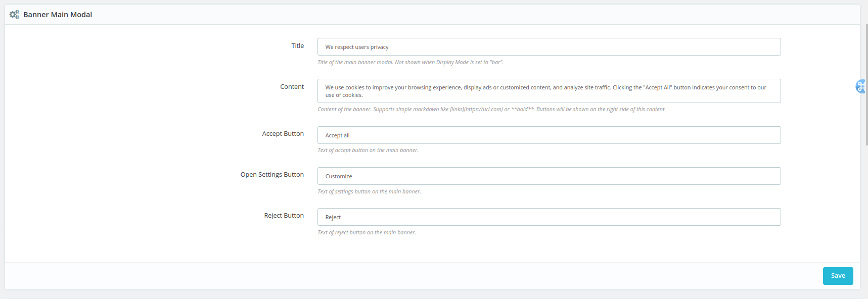Click the hint text below the Title field
This screenshot has height=299, width=868.
[410, 63]
